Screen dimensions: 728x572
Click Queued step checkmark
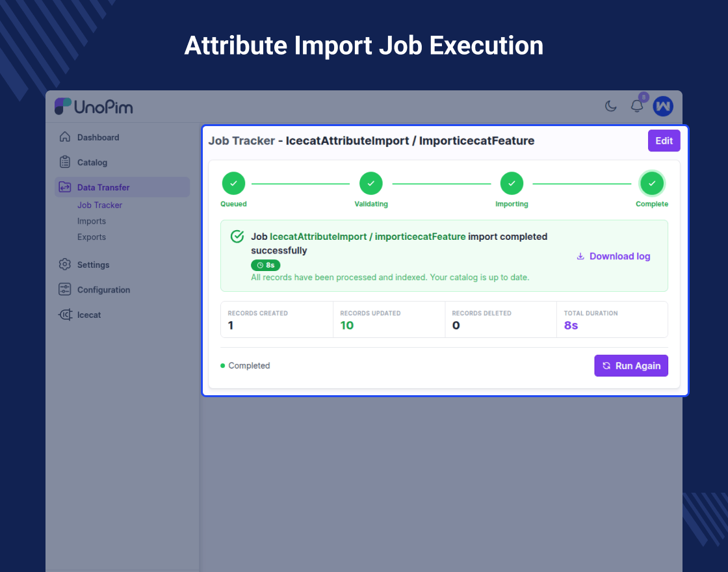[x=233, y=183]
